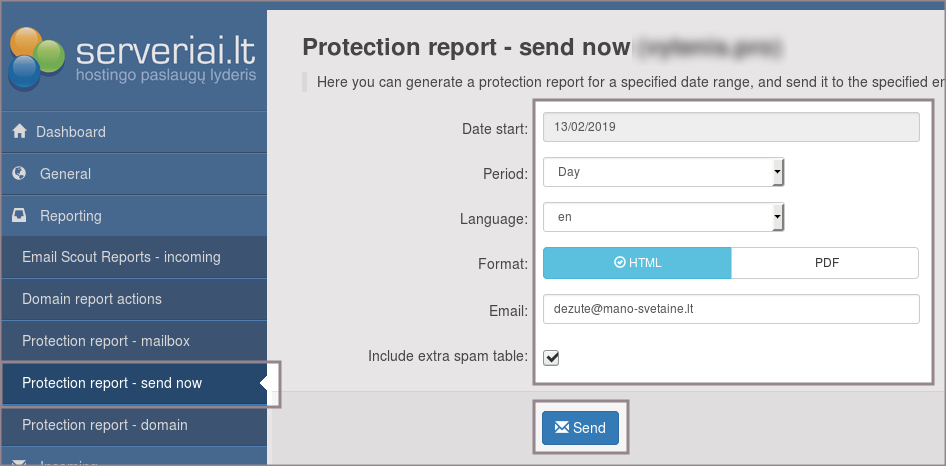The height and width of the screenshot is (466, 946).
Task: Open Email Scout Reports - incoming
Action: pos(121,257)
